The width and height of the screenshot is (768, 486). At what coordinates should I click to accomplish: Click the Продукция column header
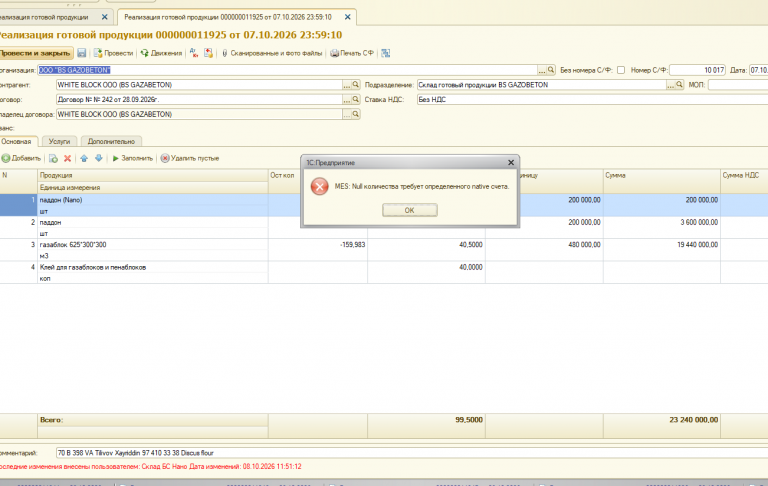pos(153,175)
